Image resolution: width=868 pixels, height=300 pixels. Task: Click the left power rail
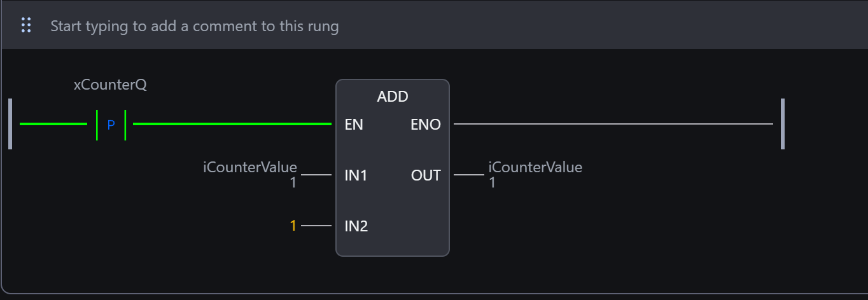click(10, 124)
